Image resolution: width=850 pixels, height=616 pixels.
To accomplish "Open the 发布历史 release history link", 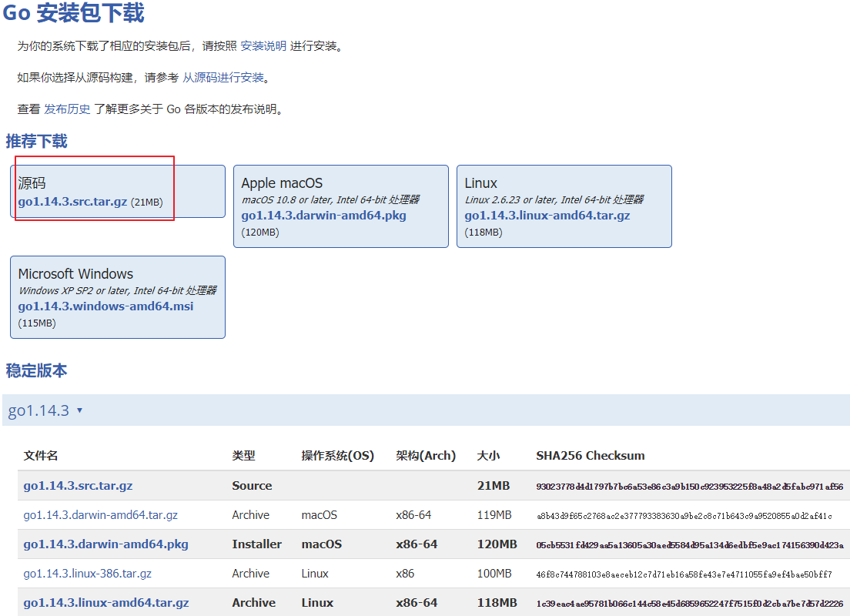I will (67, 109).
